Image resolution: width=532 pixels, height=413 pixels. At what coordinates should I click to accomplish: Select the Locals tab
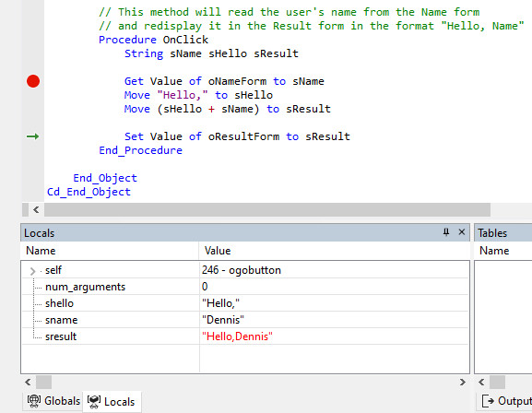pos(112,401)
